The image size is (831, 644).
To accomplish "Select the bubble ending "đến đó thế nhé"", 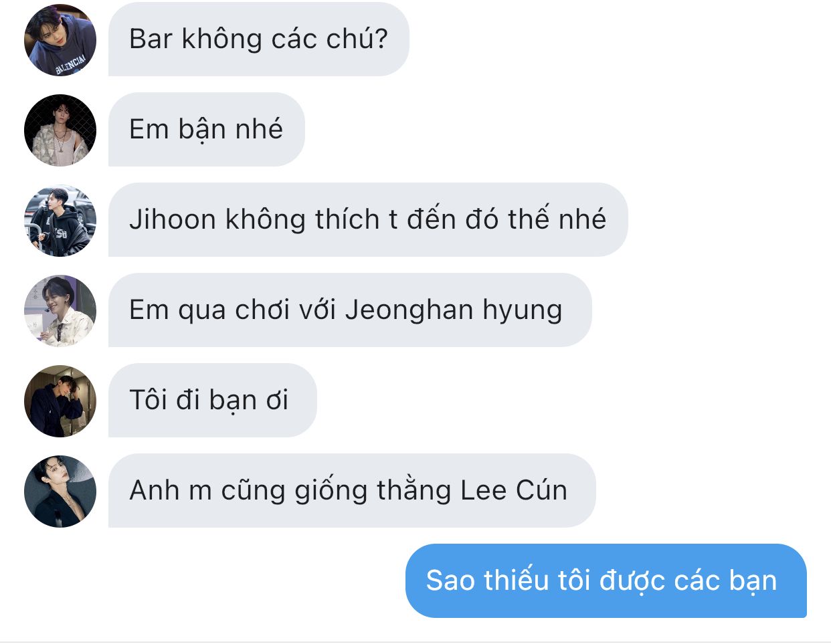I will pyautogui.click(x=368, y=220).
